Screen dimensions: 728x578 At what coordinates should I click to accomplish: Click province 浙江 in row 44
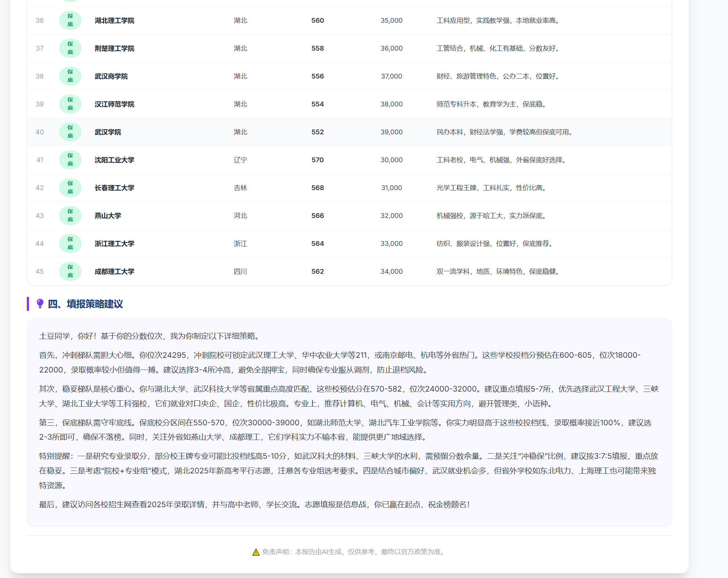240,244
